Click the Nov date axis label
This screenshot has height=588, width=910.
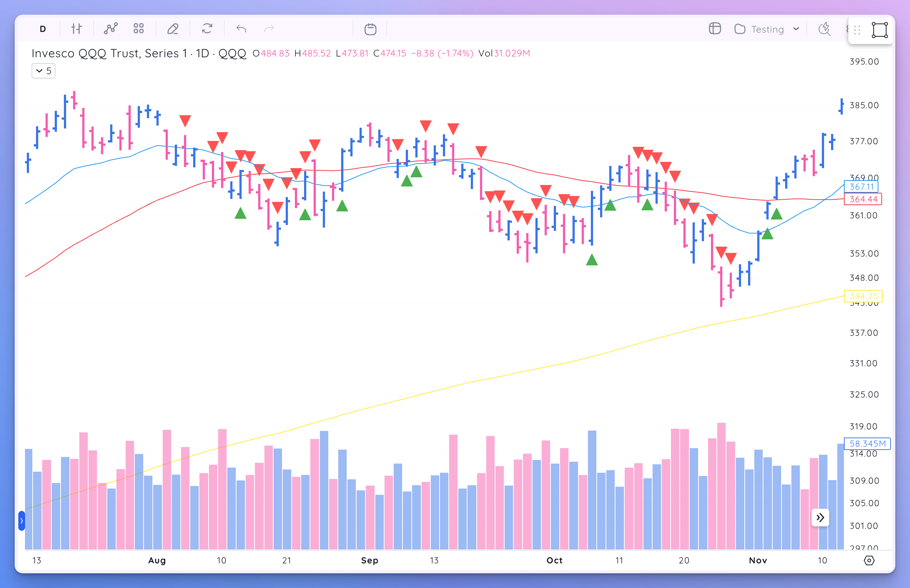pyautogui.click(x=758, y=560)
